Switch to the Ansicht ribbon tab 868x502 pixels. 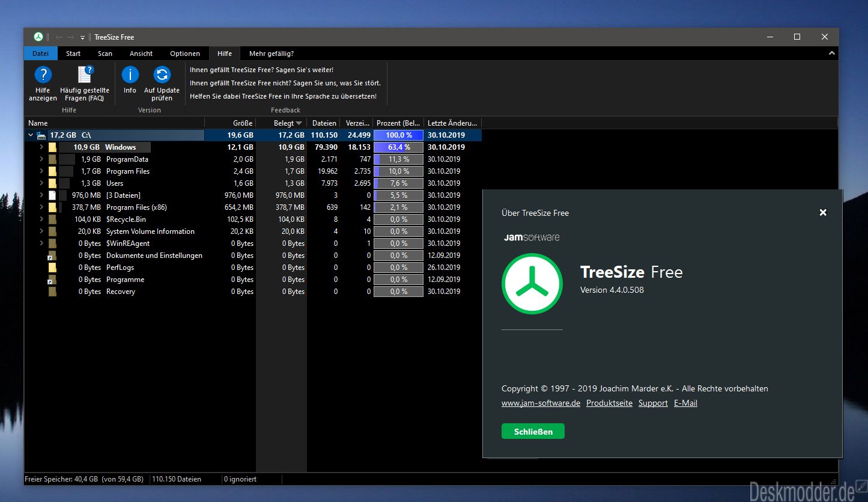pos(141,54)
